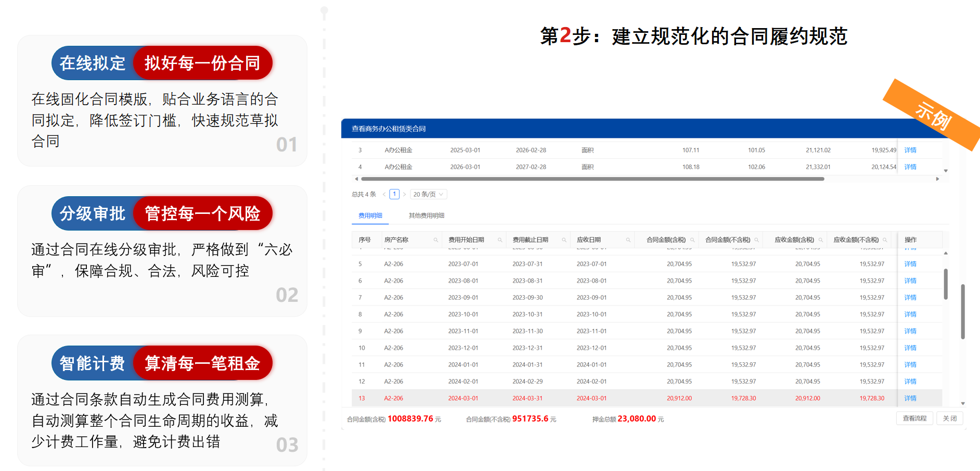
Task: Click search icon in 应收金额(不含税) column header
Action: point(885,240)
